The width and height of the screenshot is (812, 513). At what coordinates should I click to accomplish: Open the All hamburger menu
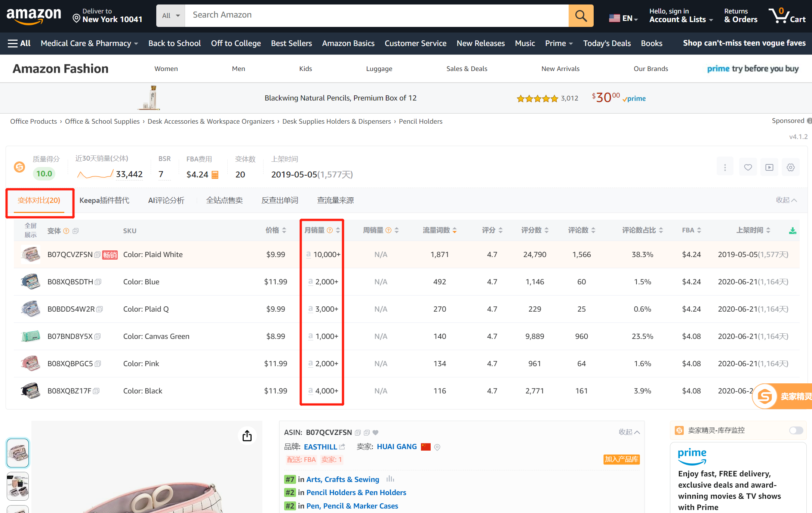pos(19,43)
